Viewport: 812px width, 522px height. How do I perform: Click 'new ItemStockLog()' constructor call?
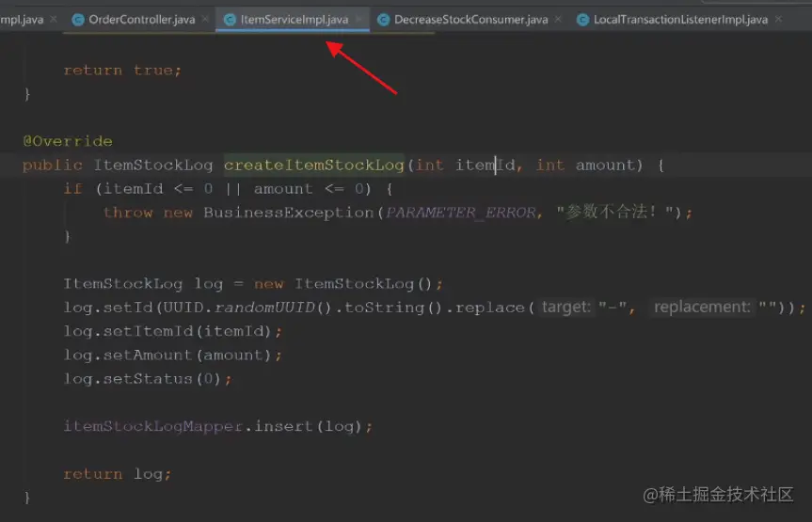point(342,284)
